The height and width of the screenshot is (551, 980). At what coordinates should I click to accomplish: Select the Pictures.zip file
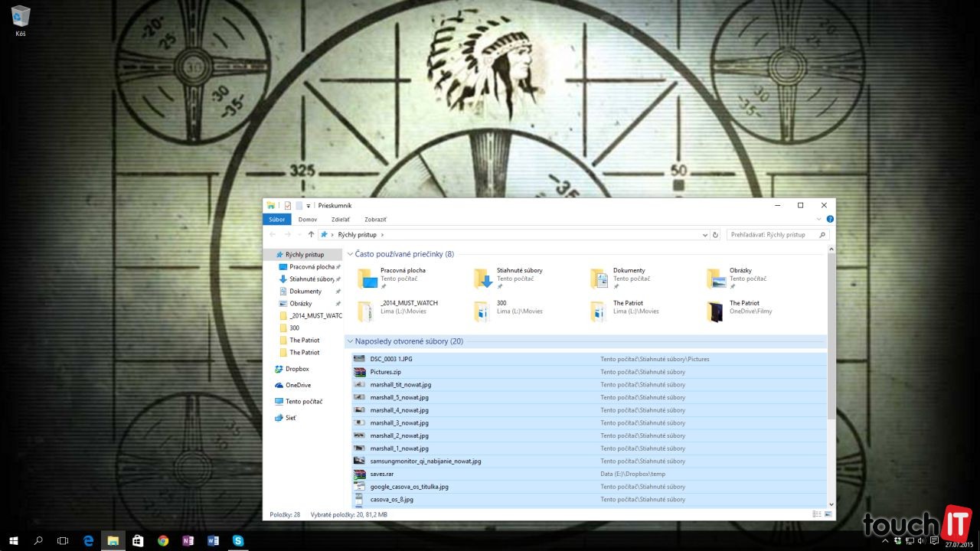386,372
